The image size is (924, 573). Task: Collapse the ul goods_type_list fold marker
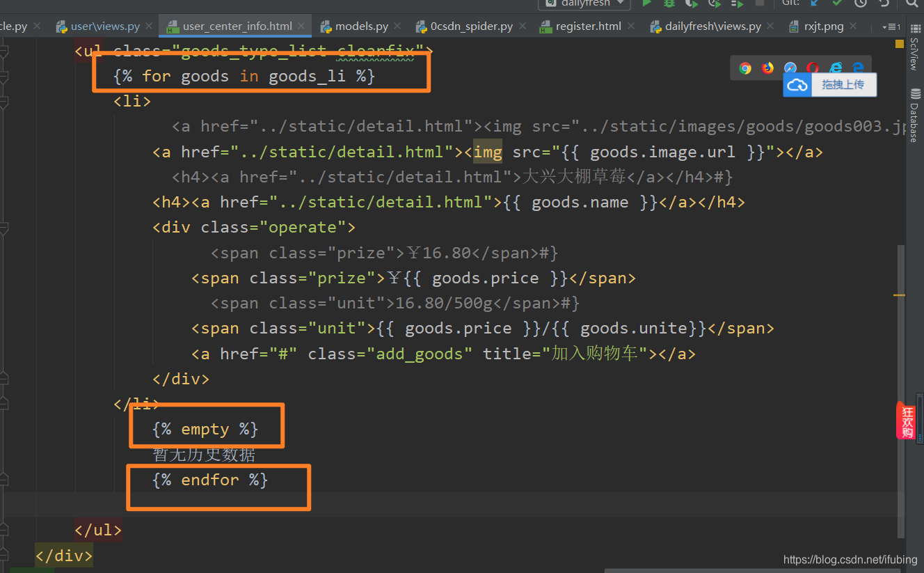3,51
